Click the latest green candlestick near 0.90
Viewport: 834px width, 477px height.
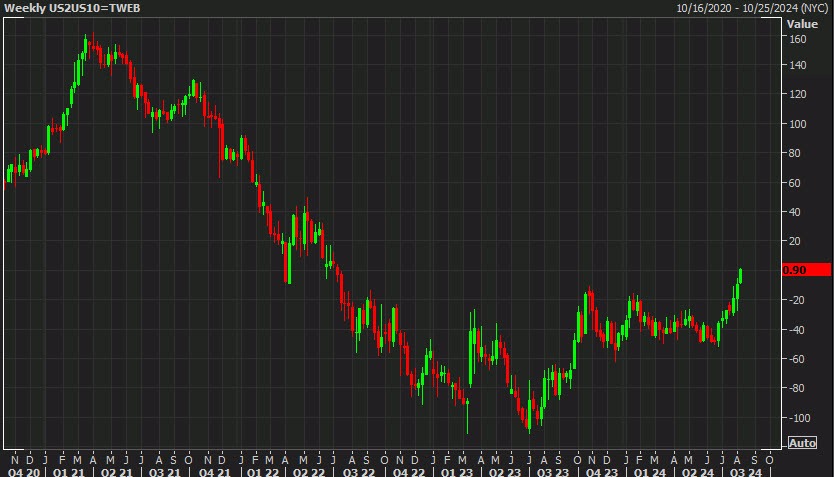tap(740, 276)
